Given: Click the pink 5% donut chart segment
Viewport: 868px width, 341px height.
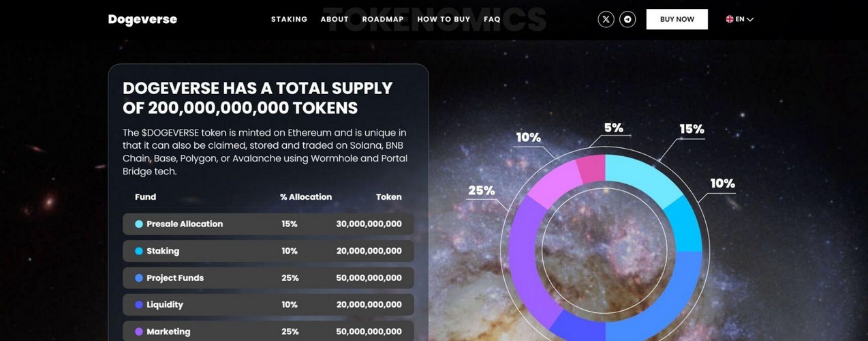Looking at the screenshot, I should (591, 169).
